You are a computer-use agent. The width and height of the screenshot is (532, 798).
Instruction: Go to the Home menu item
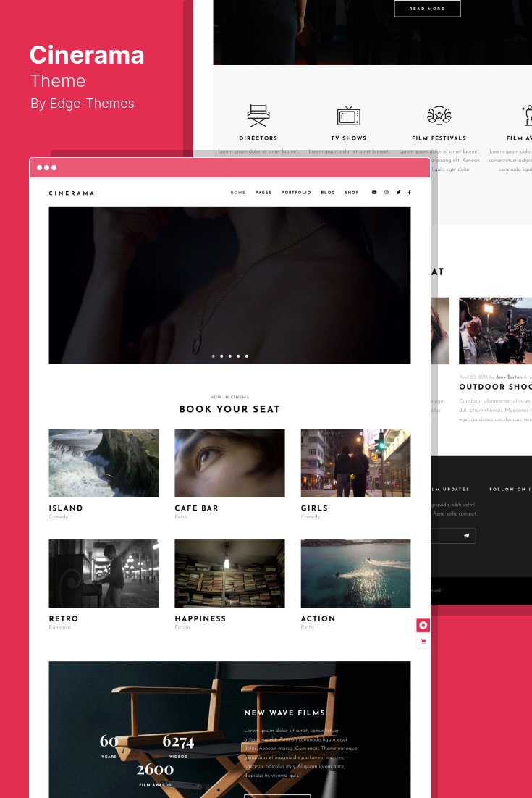point(238,193)
